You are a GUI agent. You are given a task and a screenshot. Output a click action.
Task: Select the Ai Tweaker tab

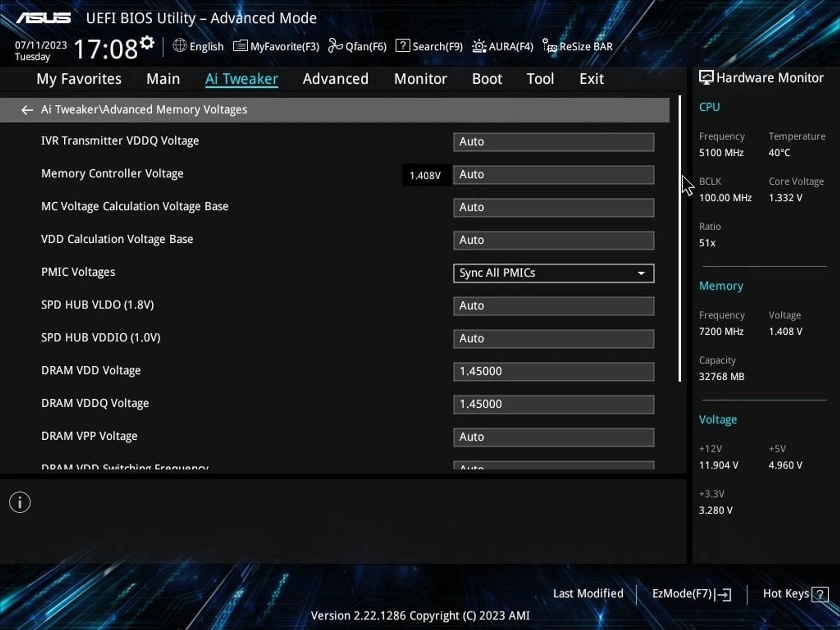pos(241,79)
